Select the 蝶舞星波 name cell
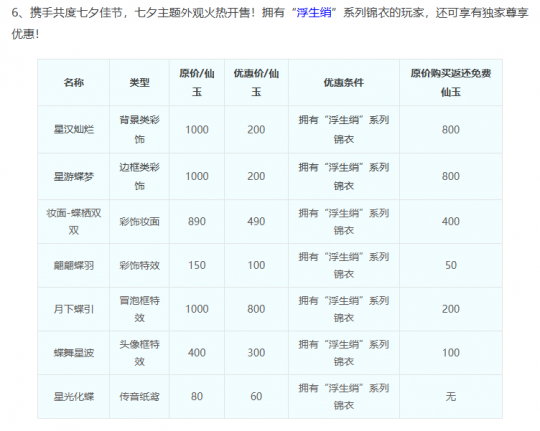The height and width of the screenshot is (431, 540). tap(74, 353)
